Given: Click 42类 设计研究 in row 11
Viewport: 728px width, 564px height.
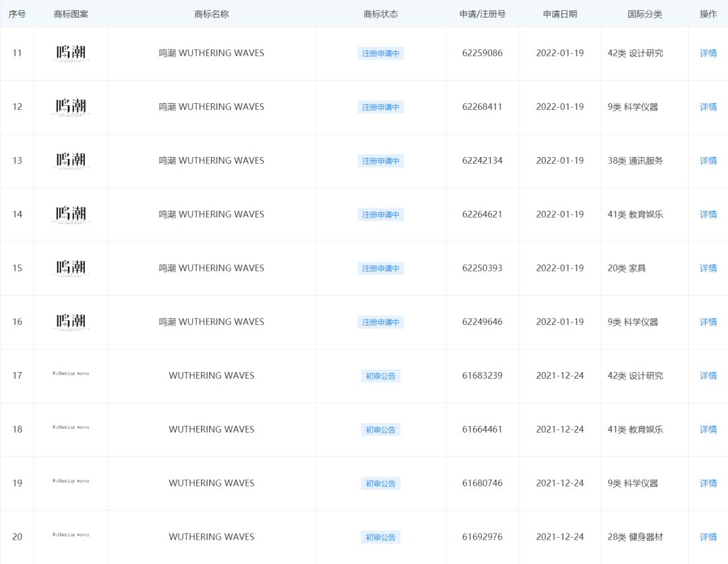Looking at the screenshot, I should tap(635, 53).
